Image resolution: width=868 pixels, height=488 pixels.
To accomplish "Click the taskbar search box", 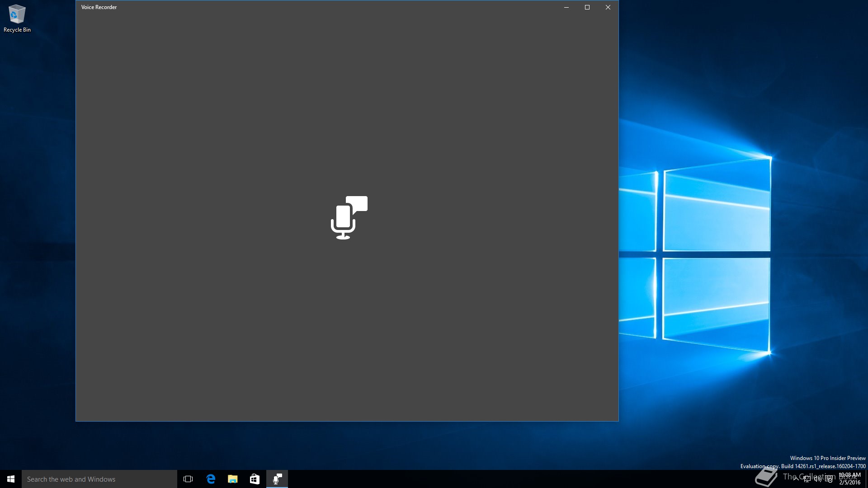I will [x=99, y=479].
